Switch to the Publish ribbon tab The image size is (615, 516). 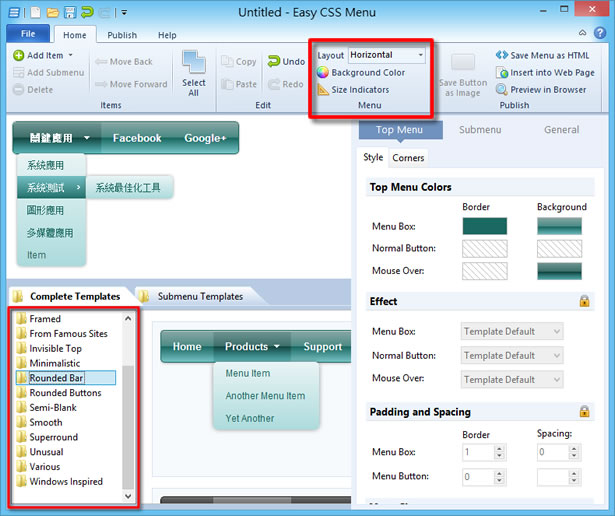[x=122, y=35]
